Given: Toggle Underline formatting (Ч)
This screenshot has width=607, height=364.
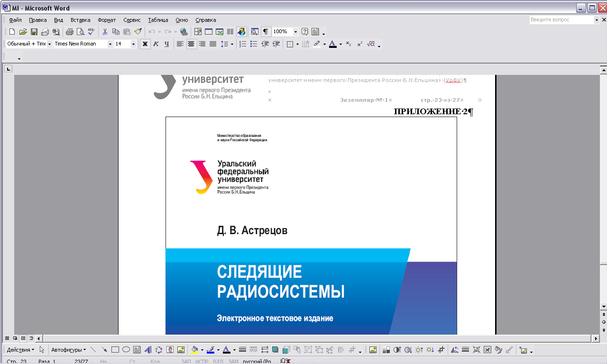Looking at the screenshot, I should [166, 44].
